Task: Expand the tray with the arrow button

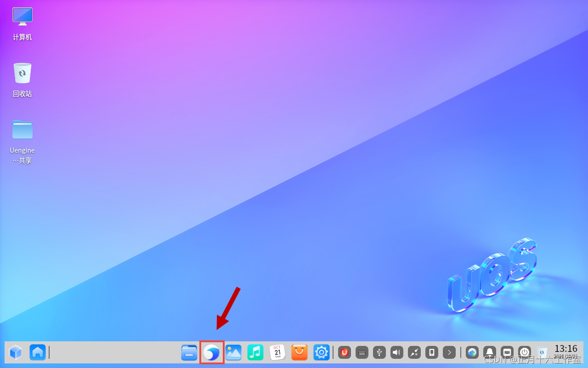Action: (x=449, y=353)
